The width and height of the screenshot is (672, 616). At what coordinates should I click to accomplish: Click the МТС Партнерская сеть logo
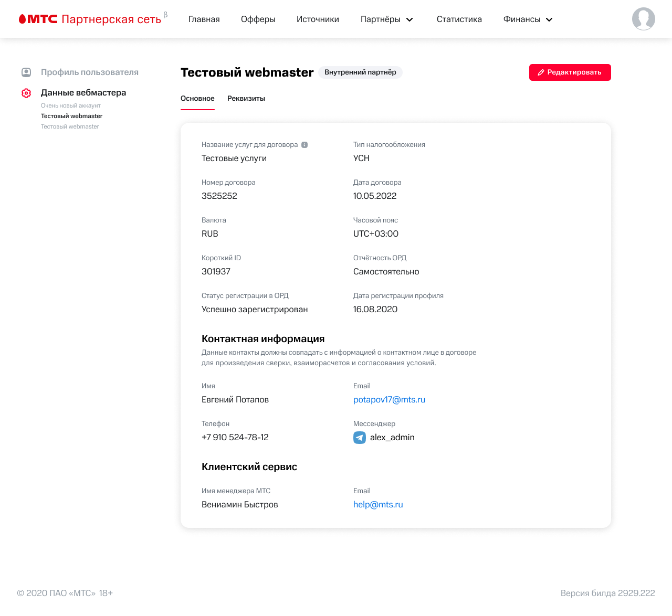click(x=93, y=19)
